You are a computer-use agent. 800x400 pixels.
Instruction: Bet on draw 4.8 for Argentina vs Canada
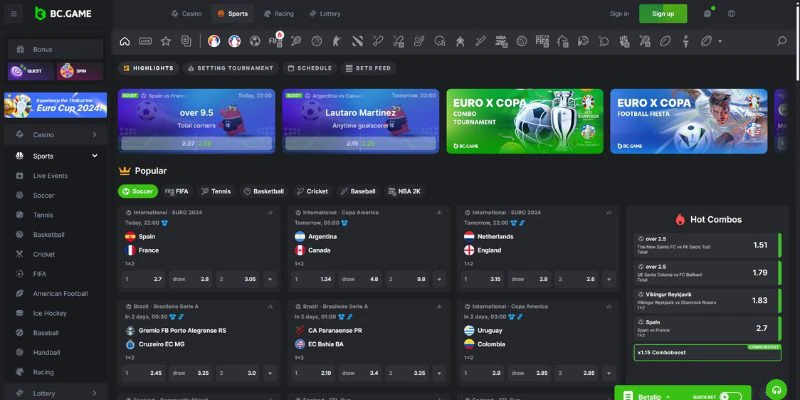(x=360, y=279)
